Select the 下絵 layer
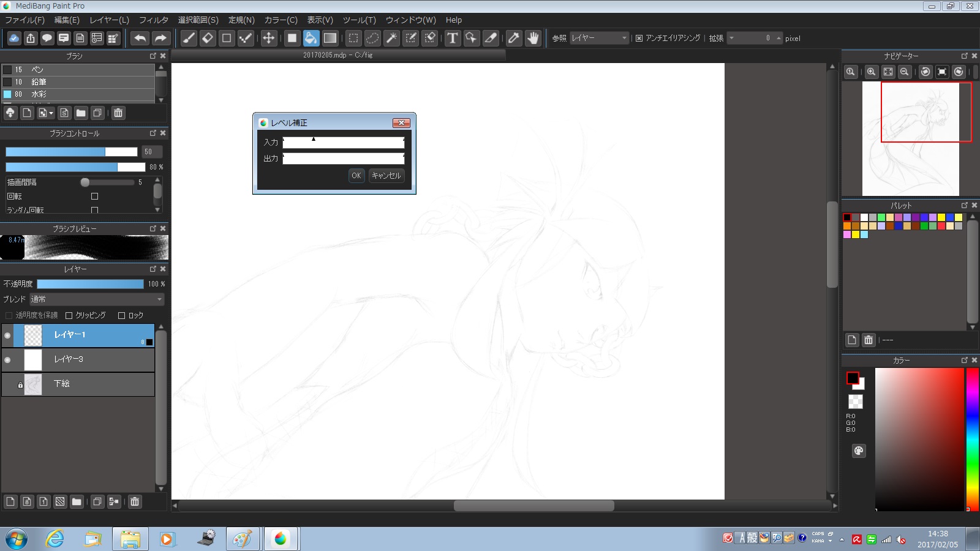The image size is (980, 551). (x=78, y=384)
